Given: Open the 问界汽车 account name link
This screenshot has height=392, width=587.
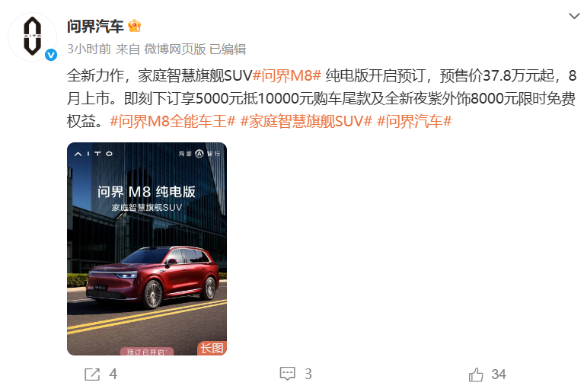Looking at the screenshot, I should click(95, 26).
